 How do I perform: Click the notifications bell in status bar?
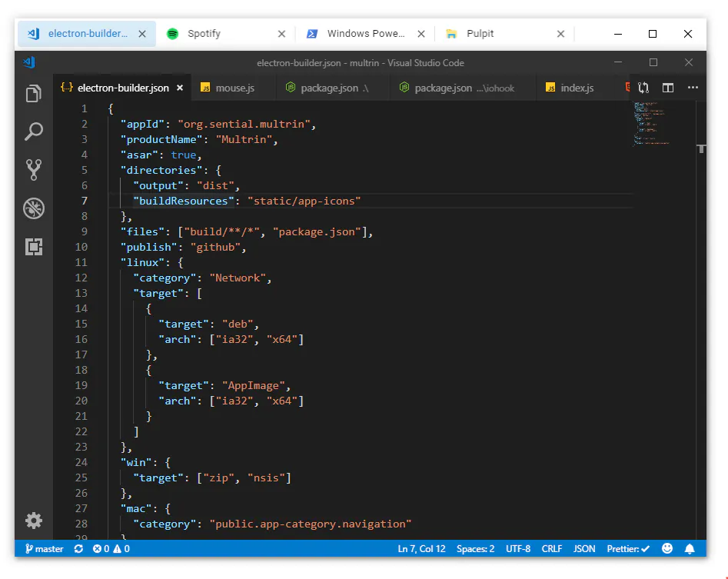pos(690,549)
